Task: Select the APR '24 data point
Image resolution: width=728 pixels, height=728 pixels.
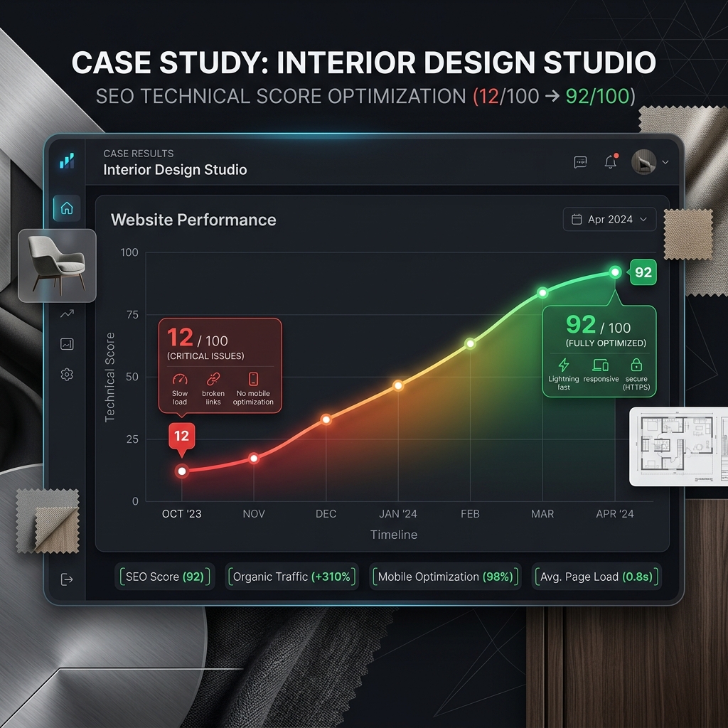Action: tap(615, 272)
